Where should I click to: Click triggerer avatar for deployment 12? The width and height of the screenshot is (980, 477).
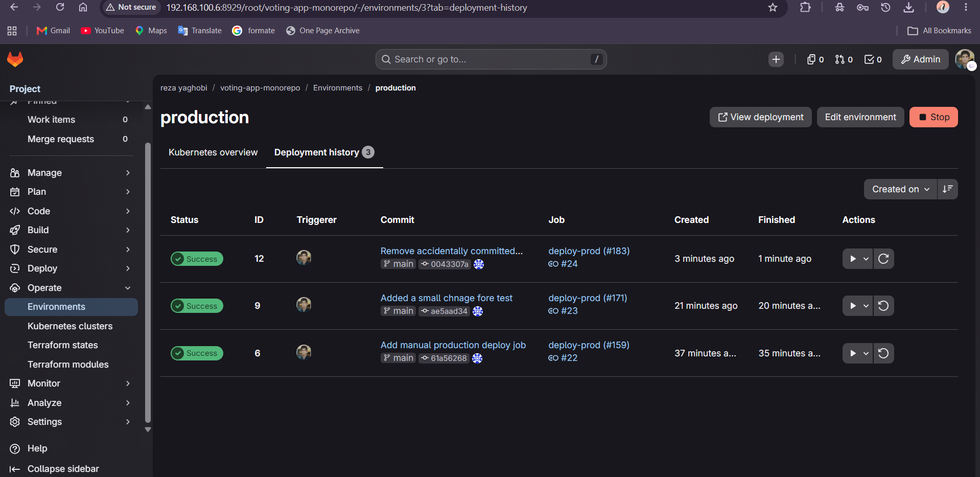[x=304, y=258]
